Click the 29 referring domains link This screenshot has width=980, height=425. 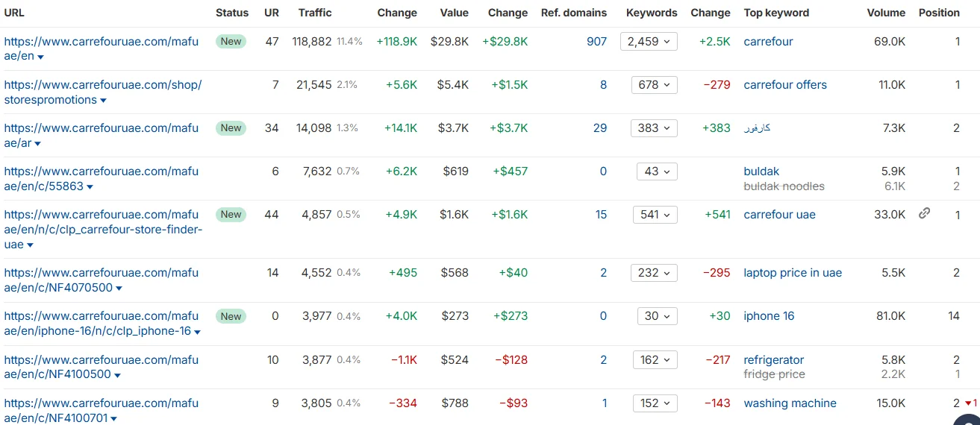(600, 128)
